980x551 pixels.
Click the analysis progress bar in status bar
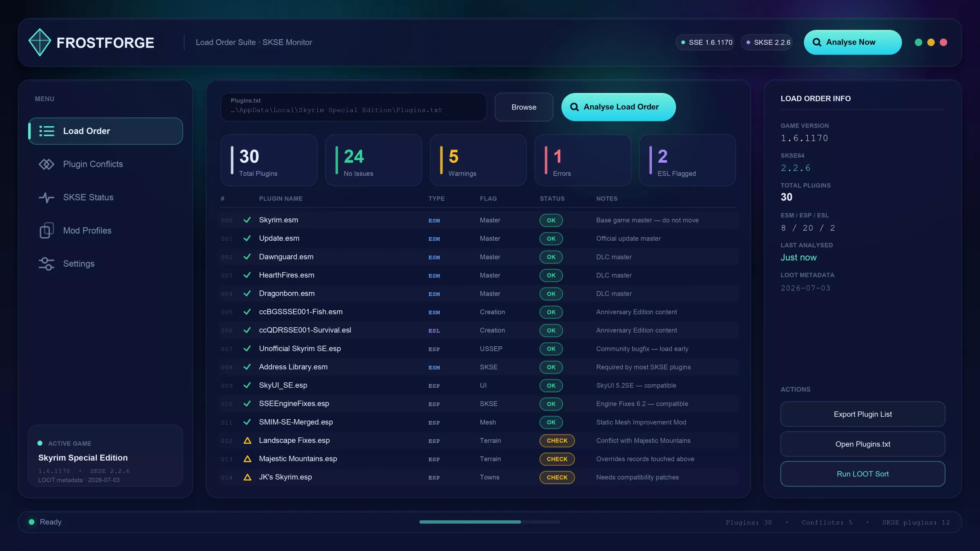[490, 522]
